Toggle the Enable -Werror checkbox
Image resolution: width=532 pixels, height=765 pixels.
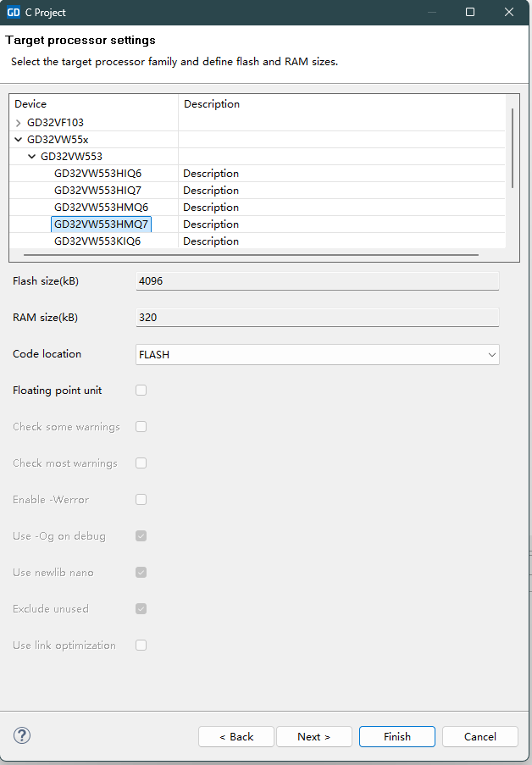pos(141,500)
